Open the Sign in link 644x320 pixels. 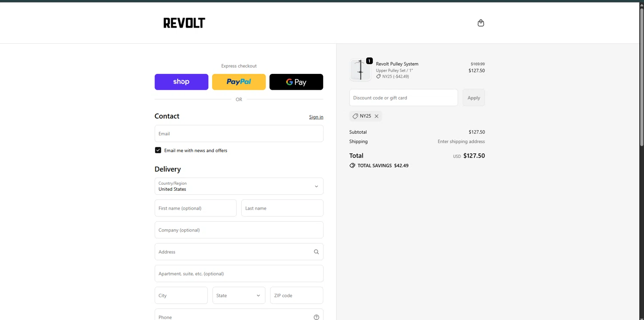point(316,117)
